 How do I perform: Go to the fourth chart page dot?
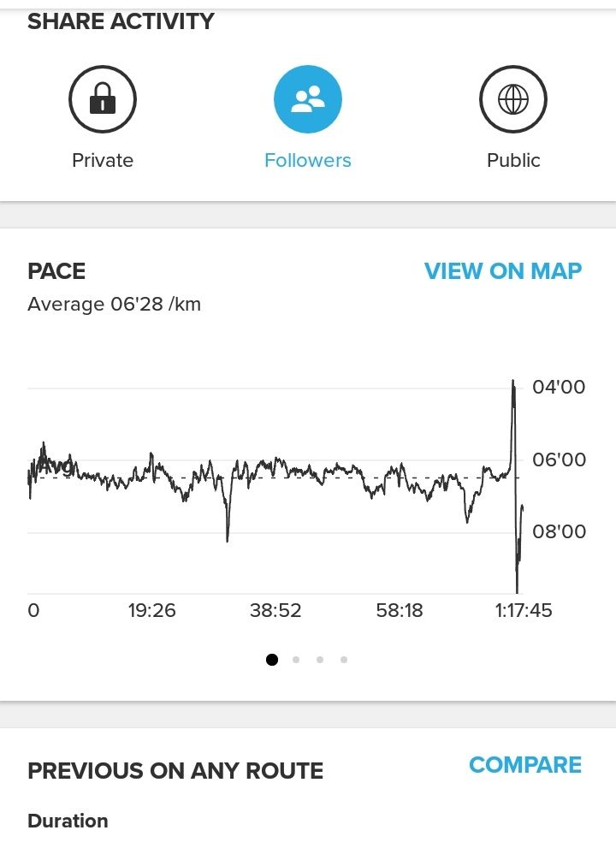tap(344, 660)
